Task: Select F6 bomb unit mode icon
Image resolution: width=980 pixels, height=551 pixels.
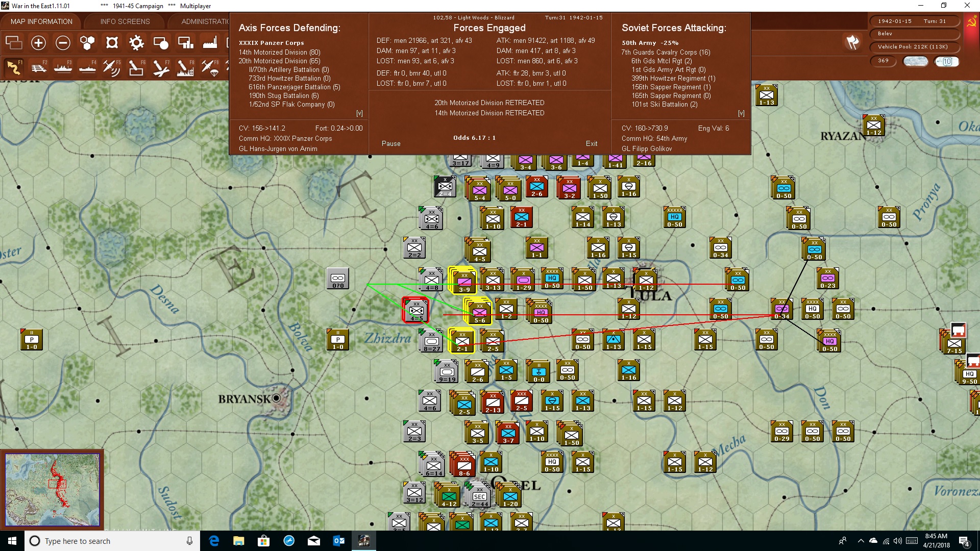Action: pyautogui.click(x=136, y=67)
